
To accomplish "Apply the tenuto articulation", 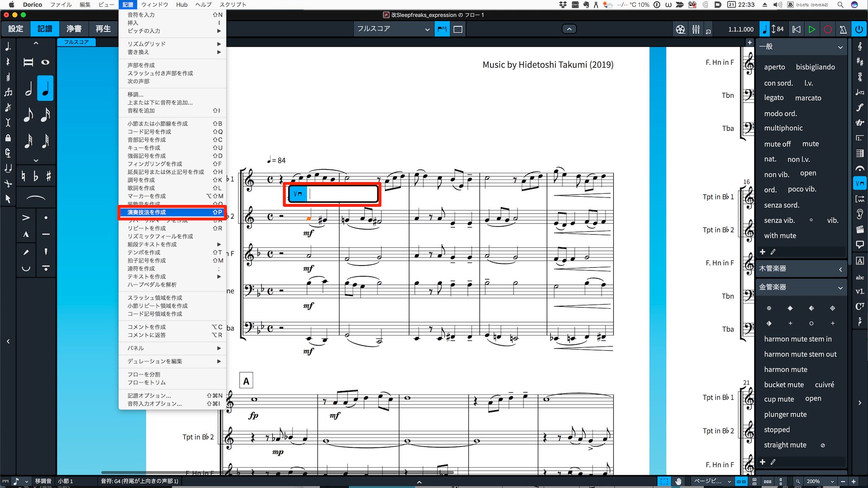I will click(46, 234).
